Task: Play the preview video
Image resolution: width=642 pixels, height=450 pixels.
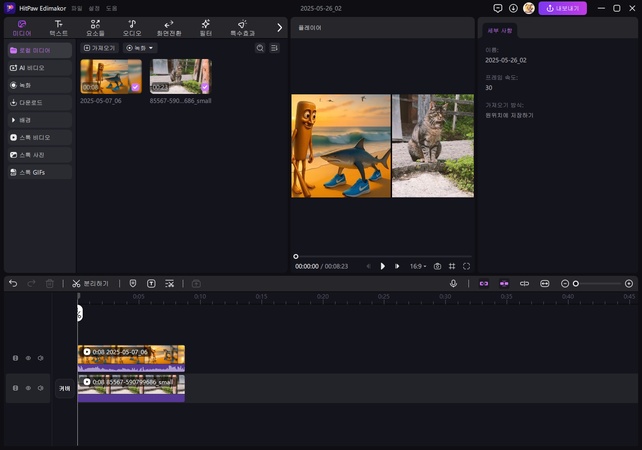Action: (382, 267)
